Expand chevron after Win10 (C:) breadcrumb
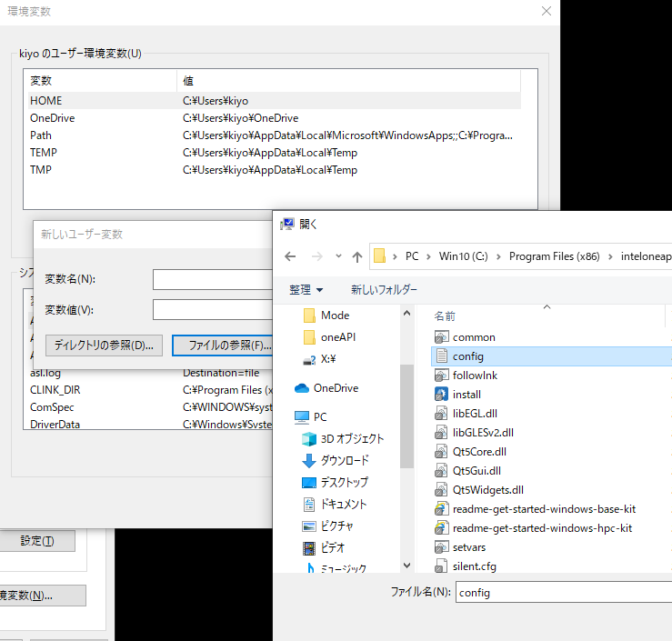Viewport: 672px width, 641px height. coord(498,256)
